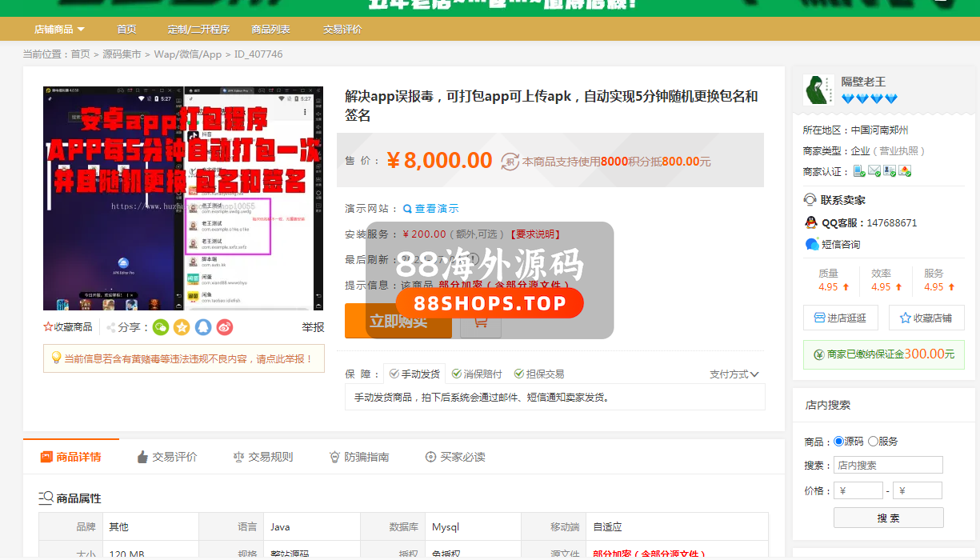This screenshot has height=560, width=980.
Task: Share to Weibo using the red icon
Action: click(225, 327)
